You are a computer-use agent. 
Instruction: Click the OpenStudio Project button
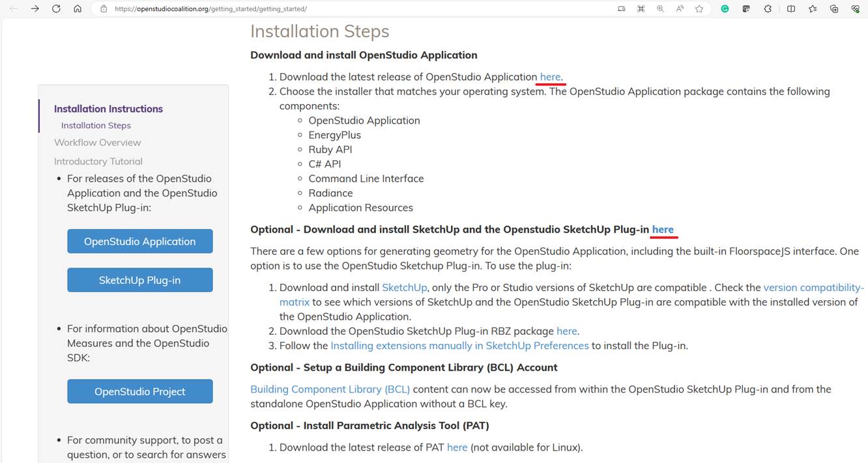(x=140, y=392)
